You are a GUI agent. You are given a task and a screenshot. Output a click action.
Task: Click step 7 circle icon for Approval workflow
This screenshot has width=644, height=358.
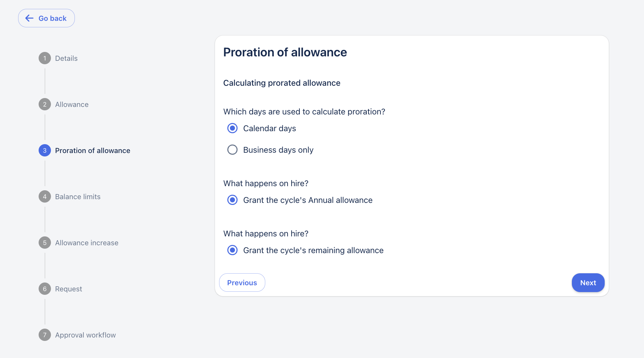45,335
